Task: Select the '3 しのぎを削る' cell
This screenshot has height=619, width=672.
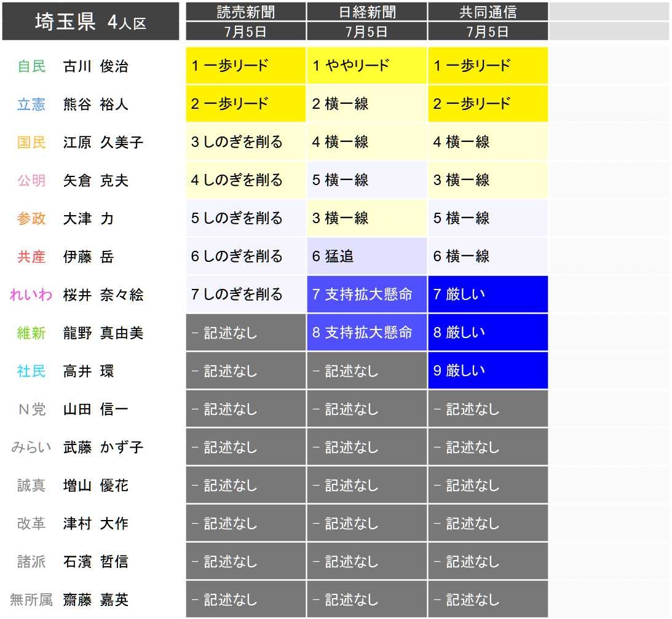Action: click(x=245, y=142)
